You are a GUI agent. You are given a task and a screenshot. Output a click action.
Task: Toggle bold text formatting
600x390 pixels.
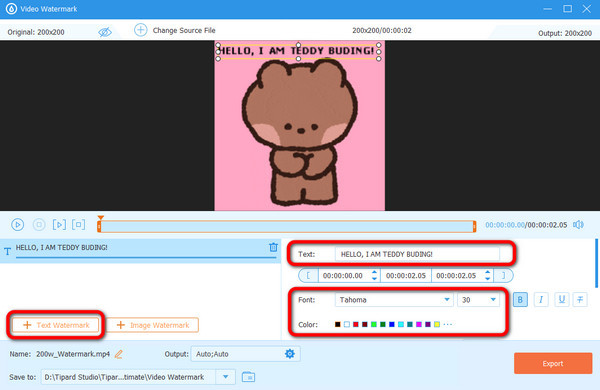coord(520,300)
